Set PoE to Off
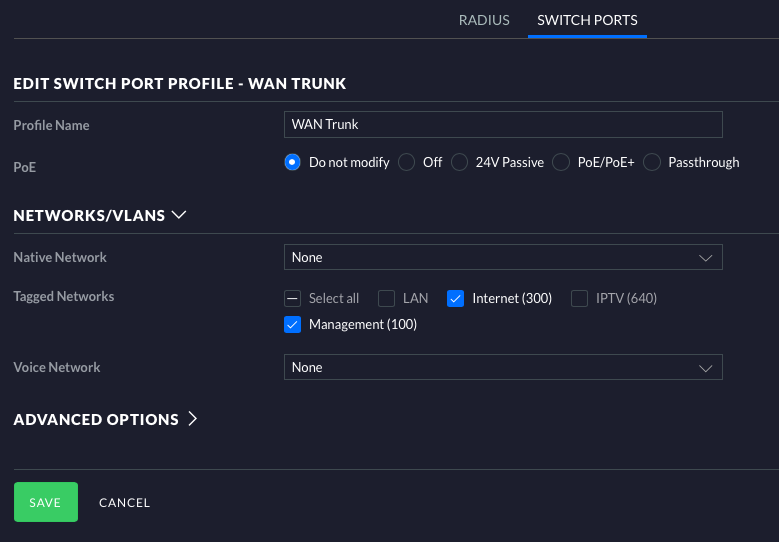This screenshot has width=779, height=542. pos(407,162)
